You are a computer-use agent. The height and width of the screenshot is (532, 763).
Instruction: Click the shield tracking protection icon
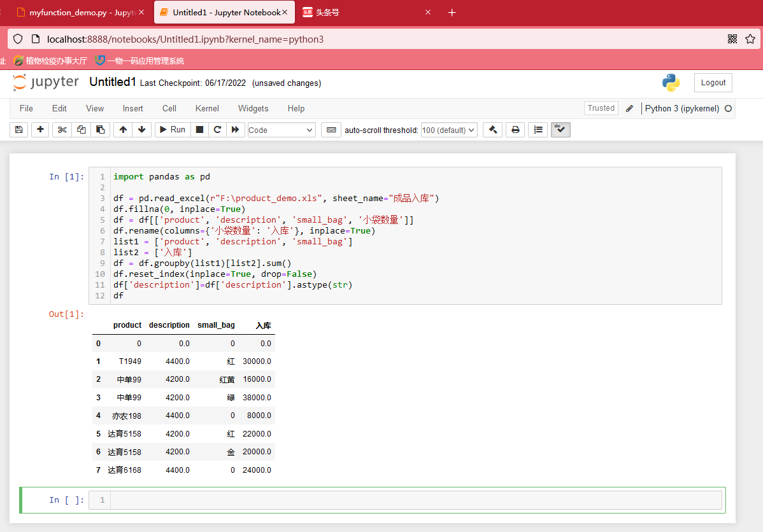click(18, 39)
